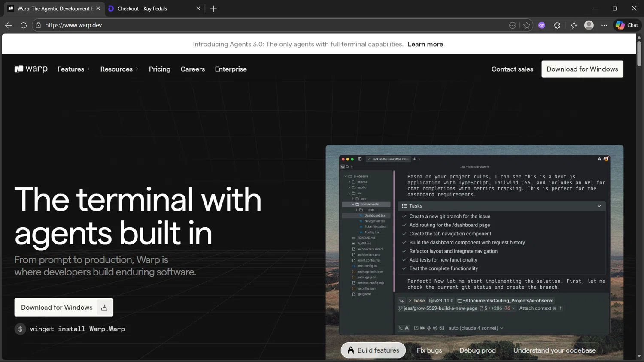Switch to the Checkout - Kay Pedals tab
644x362 pixels.
(x=154, y=9)
